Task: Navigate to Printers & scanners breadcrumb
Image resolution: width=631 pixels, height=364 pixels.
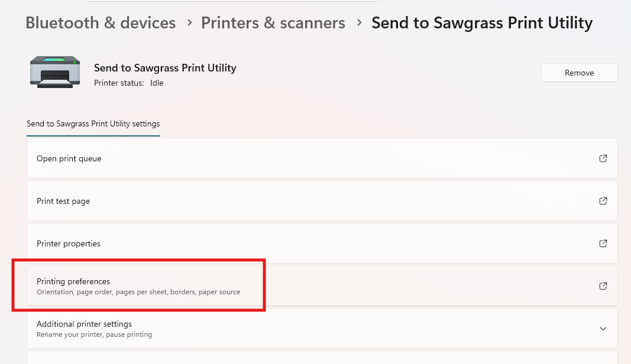Action: (x=273, y=23)
